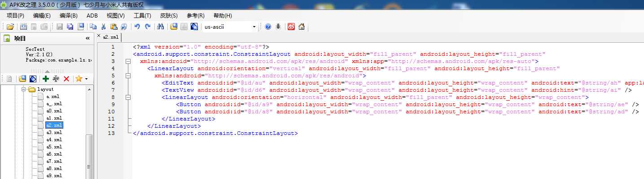
Task: Click the save-with-arrow icon right of Save All
Action: pyautogui.click(x=81, y=27)
